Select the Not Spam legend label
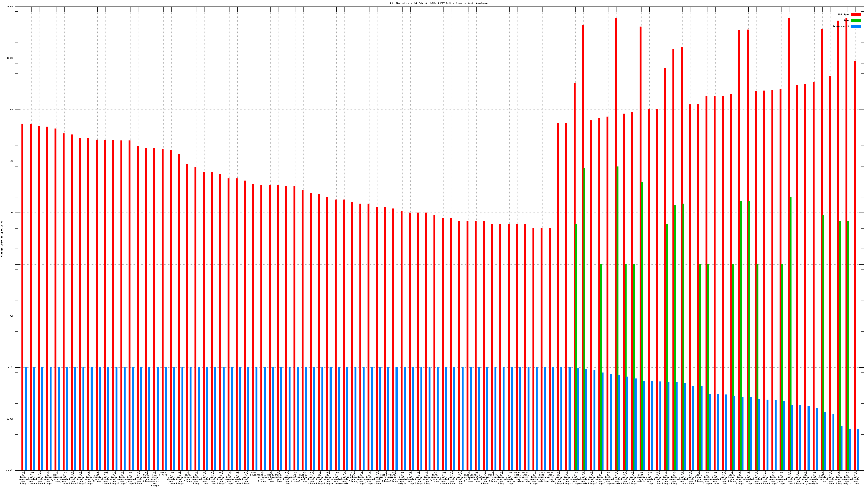Image resolution: width=868 pixels, height=488 pixels. click(844, 14)
